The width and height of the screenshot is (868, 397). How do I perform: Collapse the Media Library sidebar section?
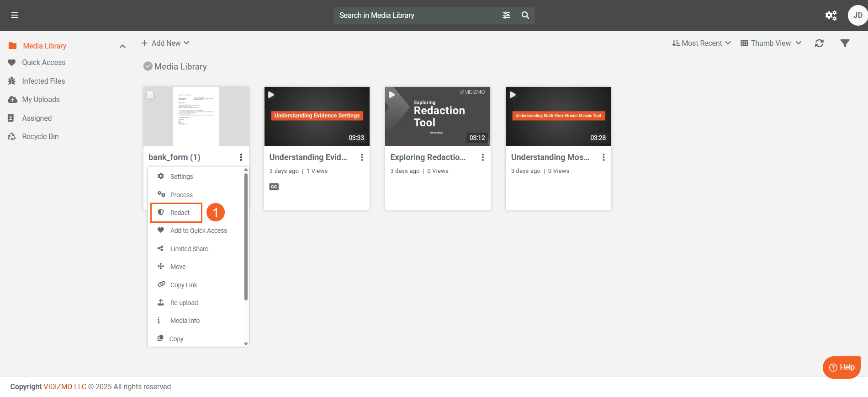point(122,46)
